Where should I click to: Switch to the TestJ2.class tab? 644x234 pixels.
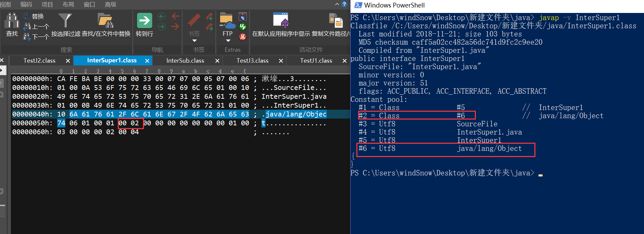coord(39,61)
